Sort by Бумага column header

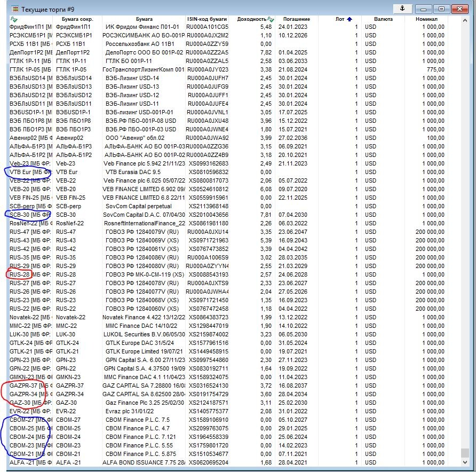[144, 19]
